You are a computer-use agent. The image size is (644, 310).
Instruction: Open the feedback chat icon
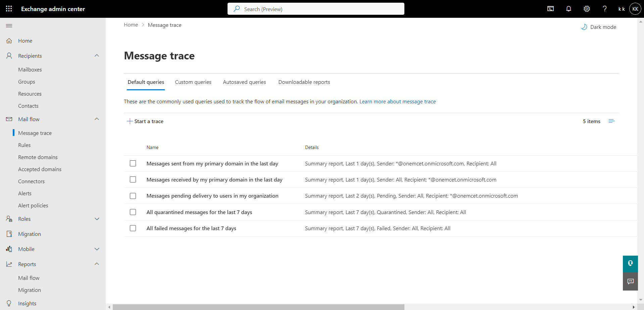(630, 281)
